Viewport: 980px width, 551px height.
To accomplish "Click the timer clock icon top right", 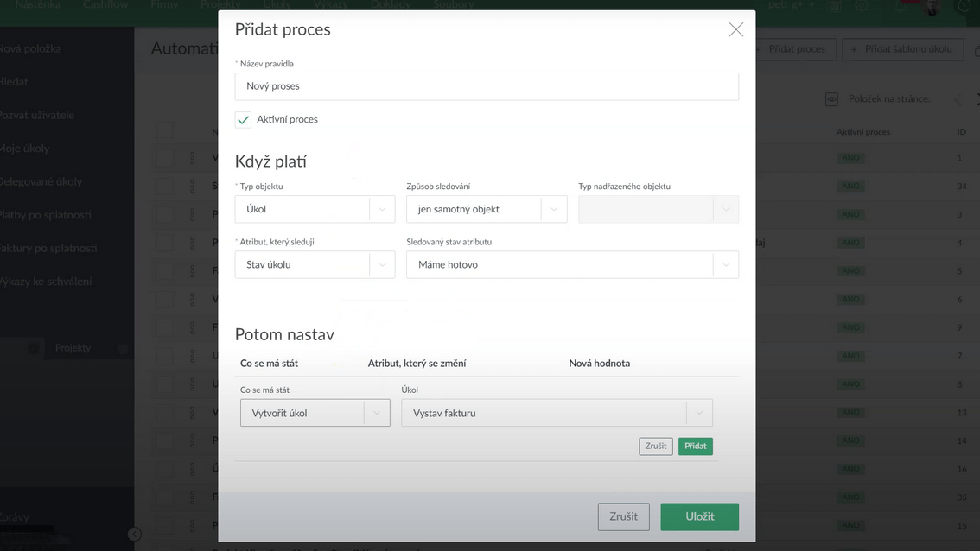I will pos(964,5).
